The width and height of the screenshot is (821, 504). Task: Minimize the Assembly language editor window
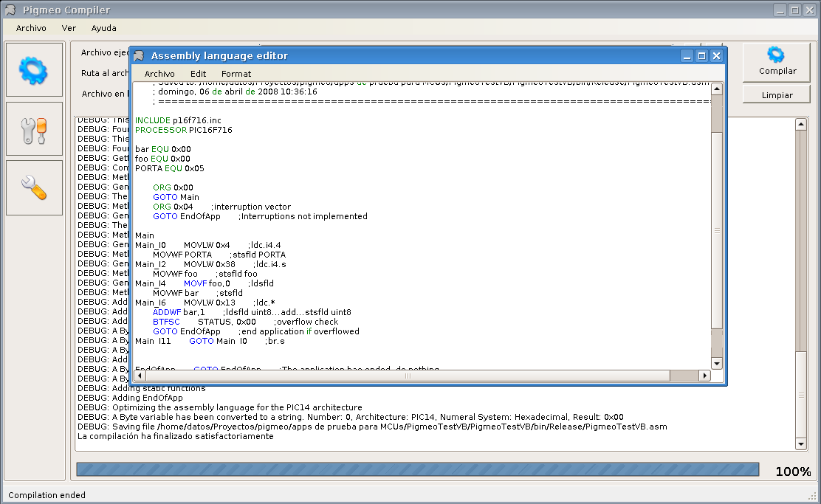coord(687,55)
